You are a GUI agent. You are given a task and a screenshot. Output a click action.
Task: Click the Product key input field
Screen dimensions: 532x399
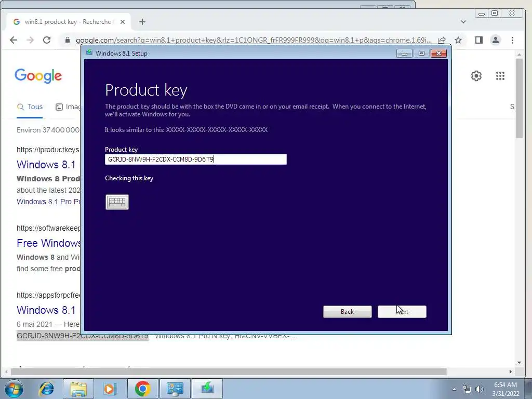pyautogui.click(x=196, y=159)
